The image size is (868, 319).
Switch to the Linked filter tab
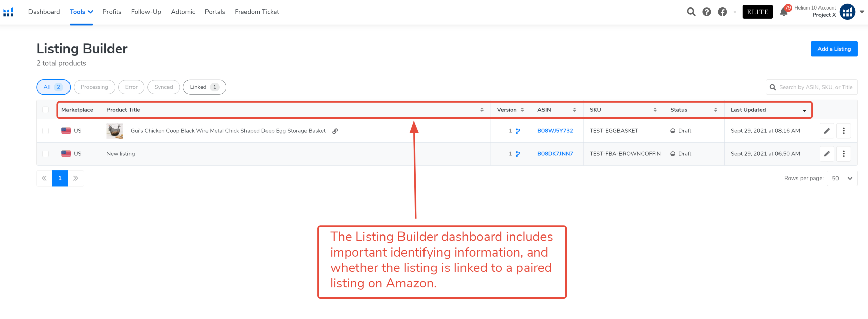(x=204, y=87)
